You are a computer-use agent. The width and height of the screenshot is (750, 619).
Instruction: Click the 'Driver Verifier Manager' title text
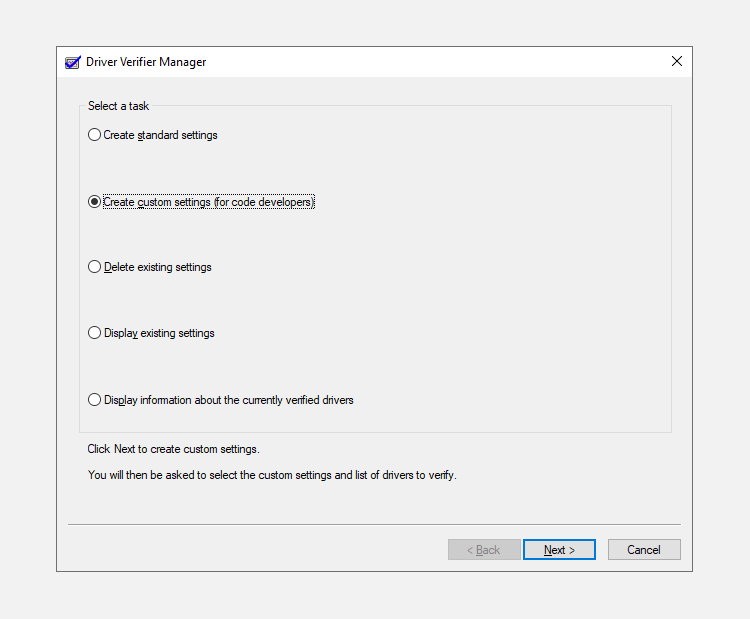[146, 62]
